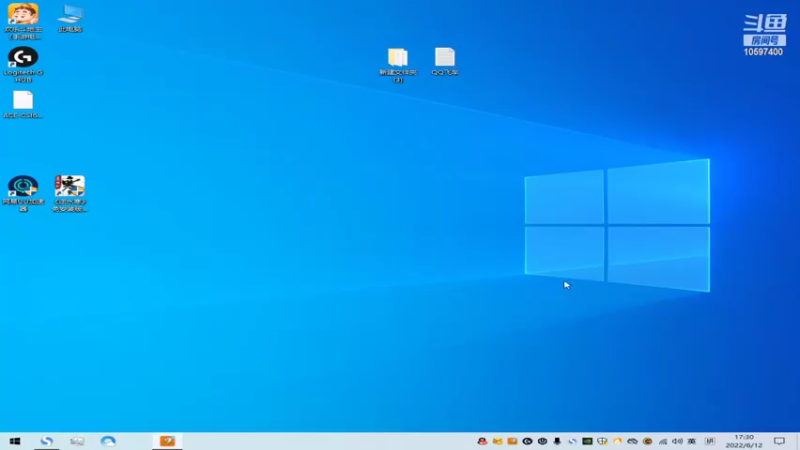
Task: Toggle the 英 input language indicator
Action: (x=692, y=441)
